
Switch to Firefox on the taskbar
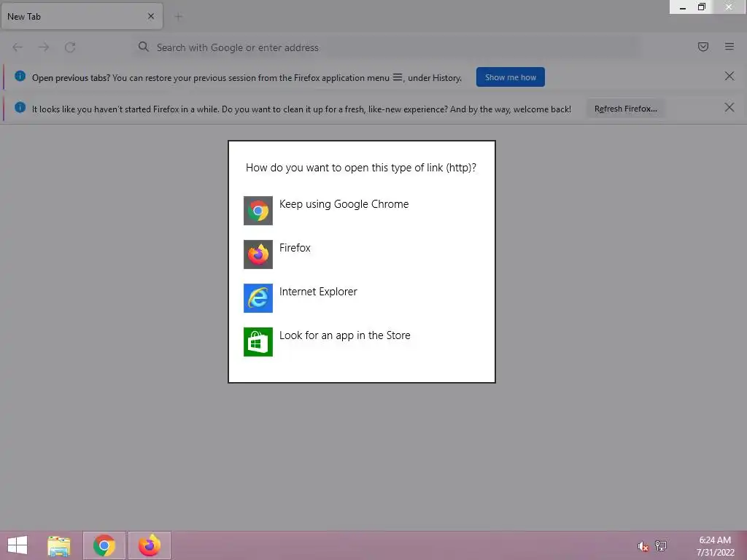click(x=149, y=545)
